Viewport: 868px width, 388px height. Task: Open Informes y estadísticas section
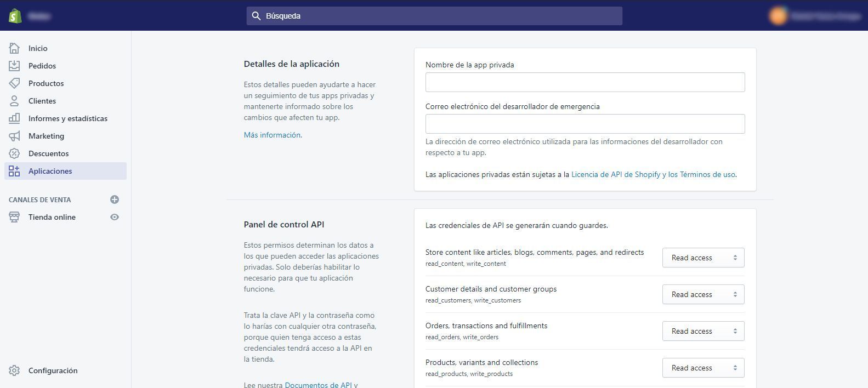pos(65,118)
